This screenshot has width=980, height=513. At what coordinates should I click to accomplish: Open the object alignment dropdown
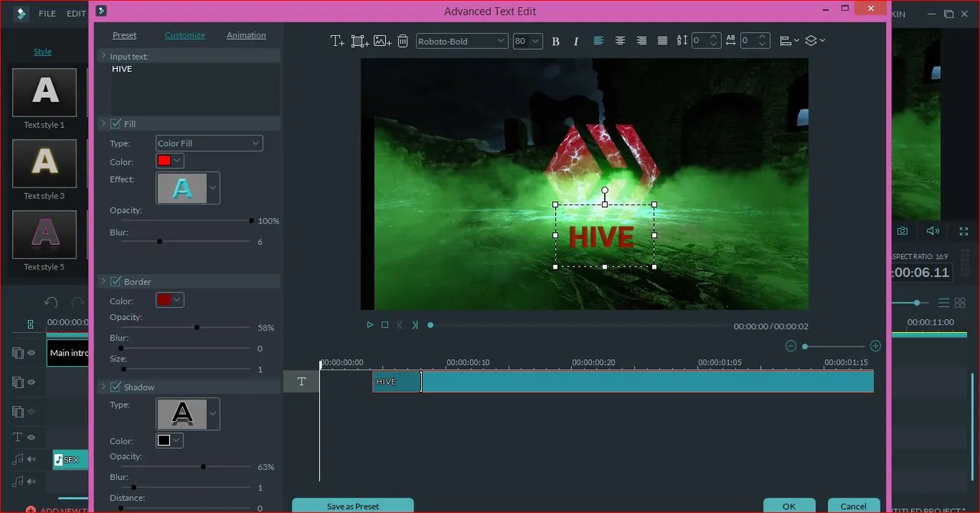click(789, 41)
